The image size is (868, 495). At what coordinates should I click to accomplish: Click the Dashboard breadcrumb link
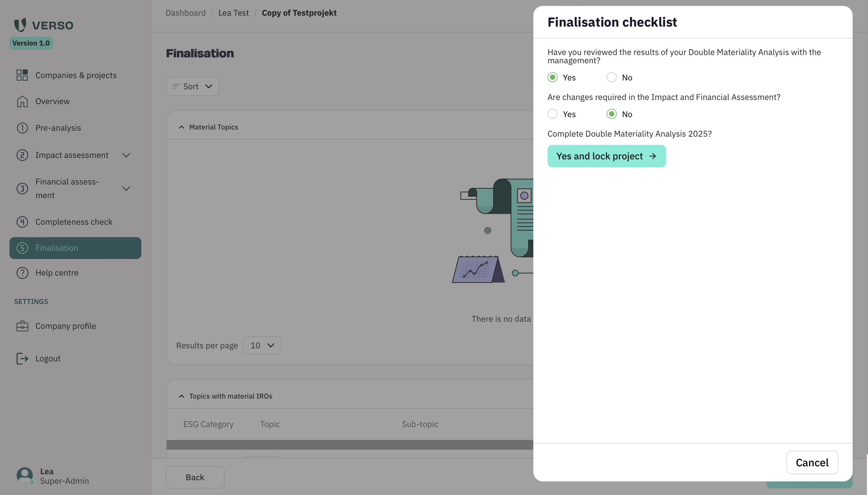click(186, 13)
